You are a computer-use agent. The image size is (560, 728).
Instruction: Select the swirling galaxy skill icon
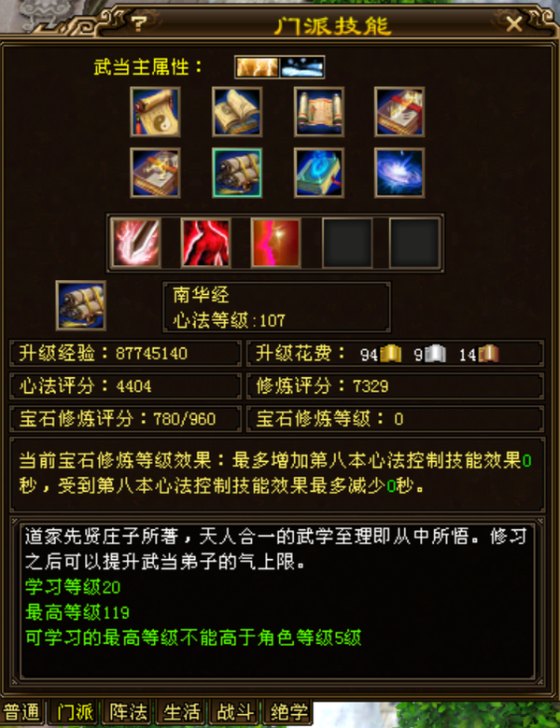pos(399,174)
